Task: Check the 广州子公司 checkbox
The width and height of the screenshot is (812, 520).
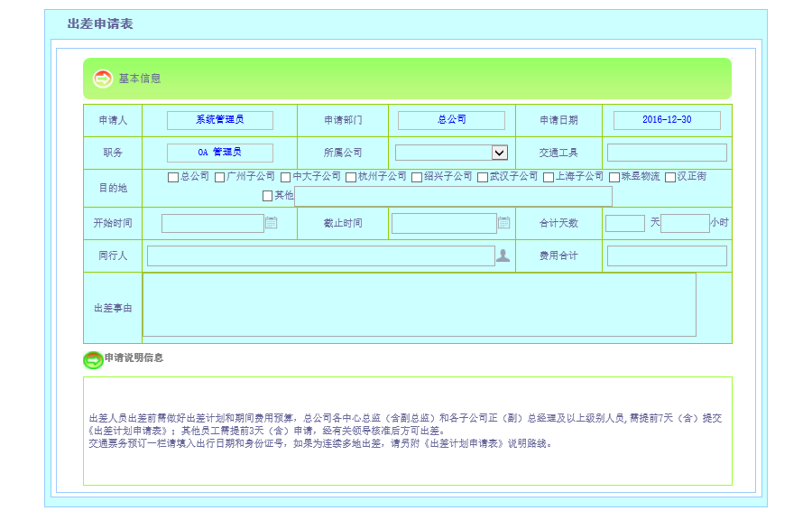Action: click(219, 177)
